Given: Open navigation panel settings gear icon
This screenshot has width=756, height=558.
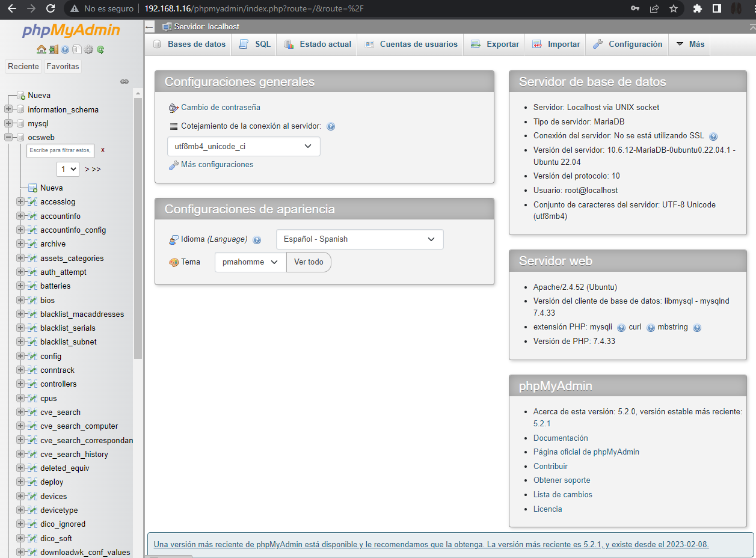Looking at the screenshot, I should point(88,50).
